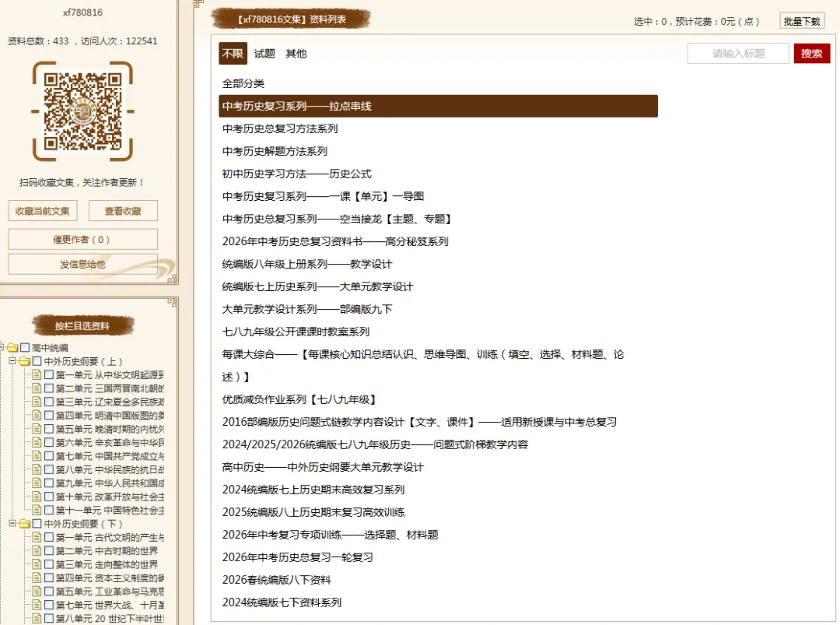Tick checkbox for 第一单元 从中华文明起源
This screenshot has height=625, width=840.
click(x=49, y=374)
